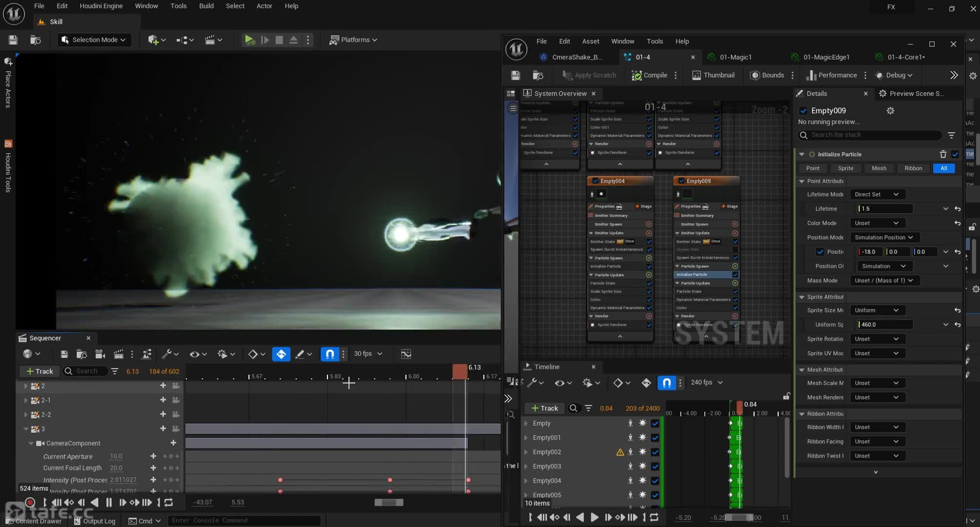Screen dimensions: 980x527
Task: Open the 240 fps frame rate dropdown
Action: click(707, 383)
